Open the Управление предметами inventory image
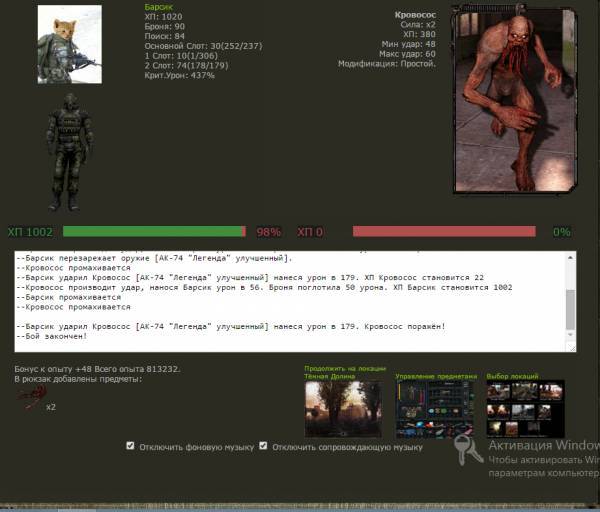Image resolution: width=600 pixels, height=512 pixels. (434, 409)
